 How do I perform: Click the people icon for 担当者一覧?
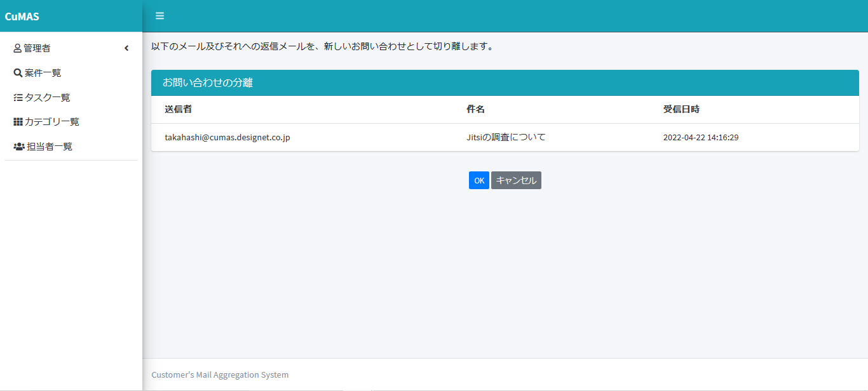pyautogui.click(x=19, y=147)
